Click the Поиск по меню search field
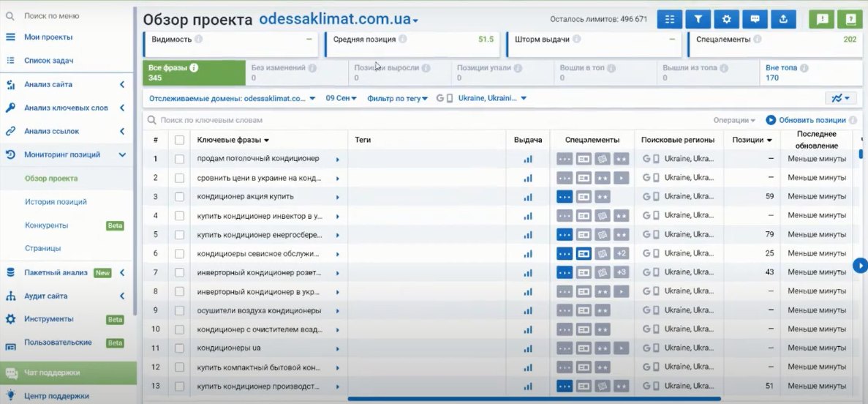The height and width of the screenshot is (404, 868). coord(51,16)
